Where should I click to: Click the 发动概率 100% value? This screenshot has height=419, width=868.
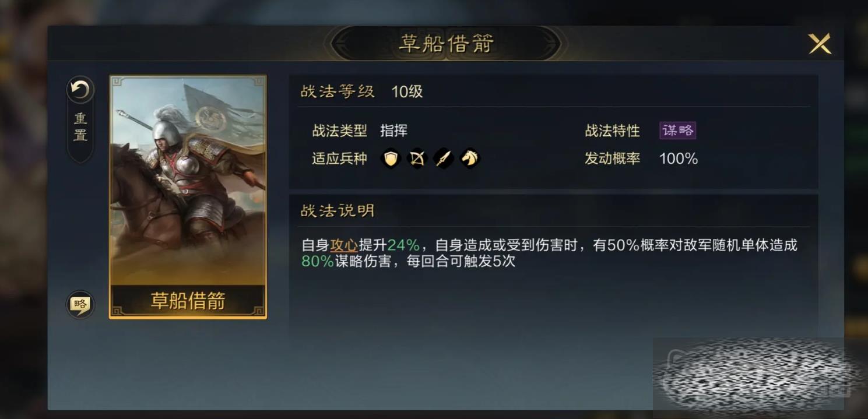coord(679,159)
